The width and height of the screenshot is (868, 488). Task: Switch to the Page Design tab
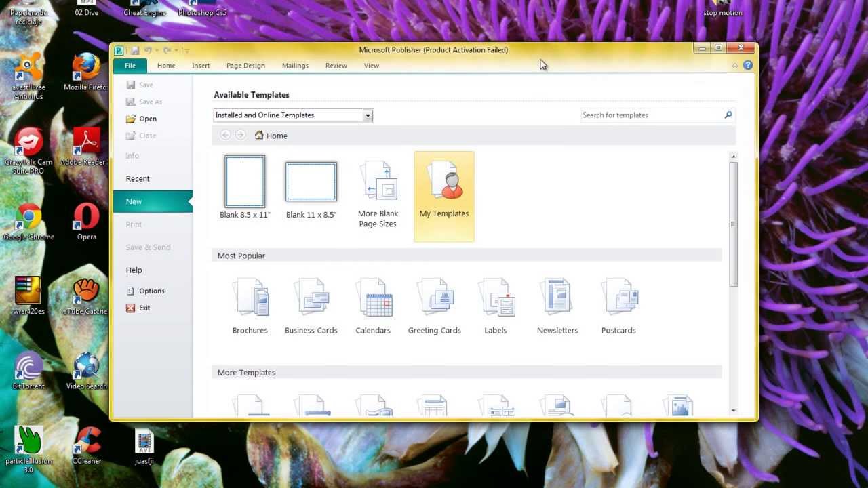tap(245, 66)
